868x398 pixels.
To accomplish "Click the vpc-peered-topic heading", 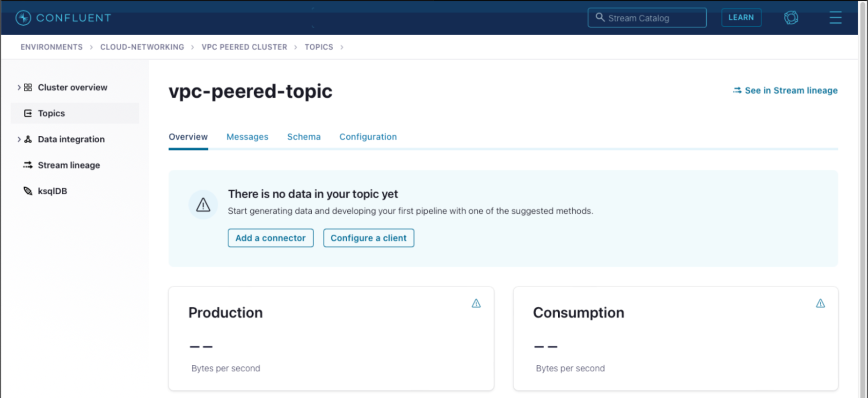I will (x=250, y=91).
